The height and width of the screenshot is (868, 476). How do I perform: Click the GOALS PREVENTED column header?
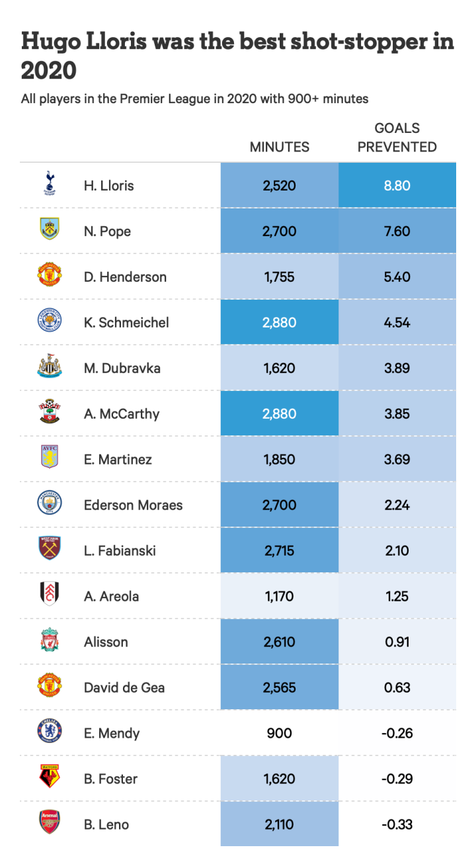coord(397,138)
